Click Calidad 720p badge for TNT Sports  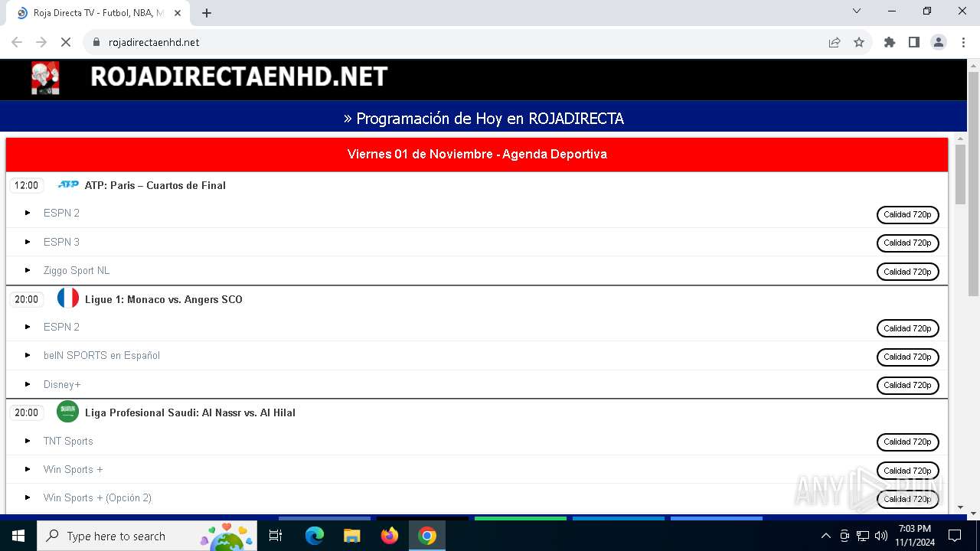click(x=907, y=442)
